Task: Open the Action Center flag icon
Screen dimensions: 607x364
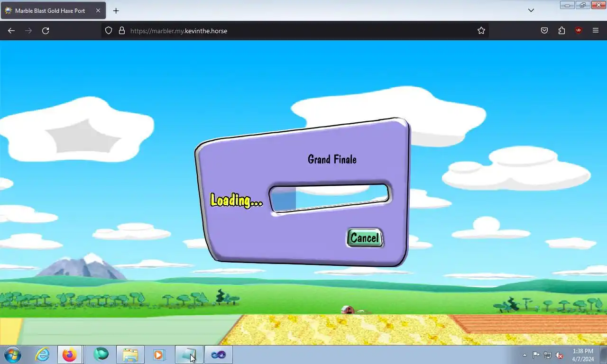Action: pos(536,355)
